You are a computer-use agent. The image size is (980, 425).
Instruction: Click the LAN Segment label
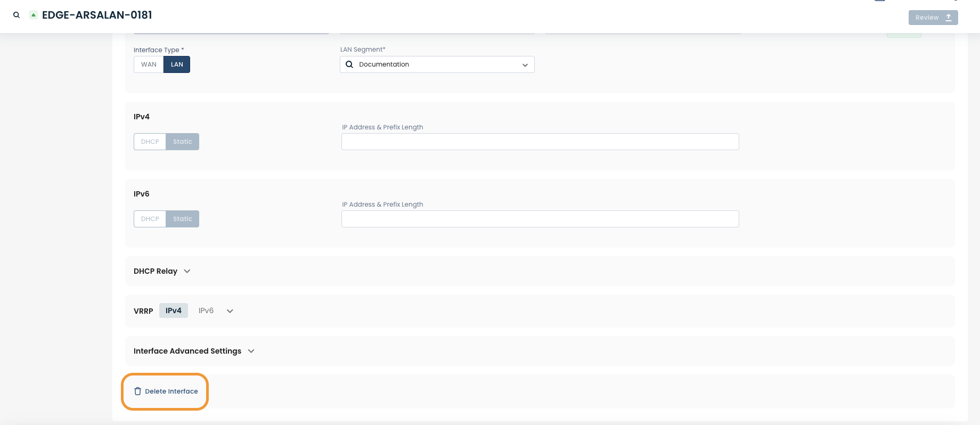tap(363, 50)
